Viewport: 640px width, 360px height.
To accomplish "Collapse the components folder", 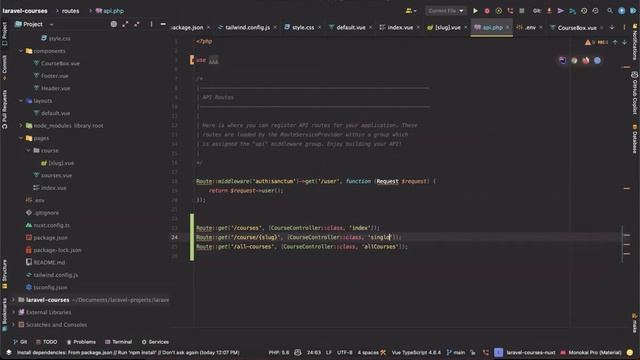I will [21, 51].
